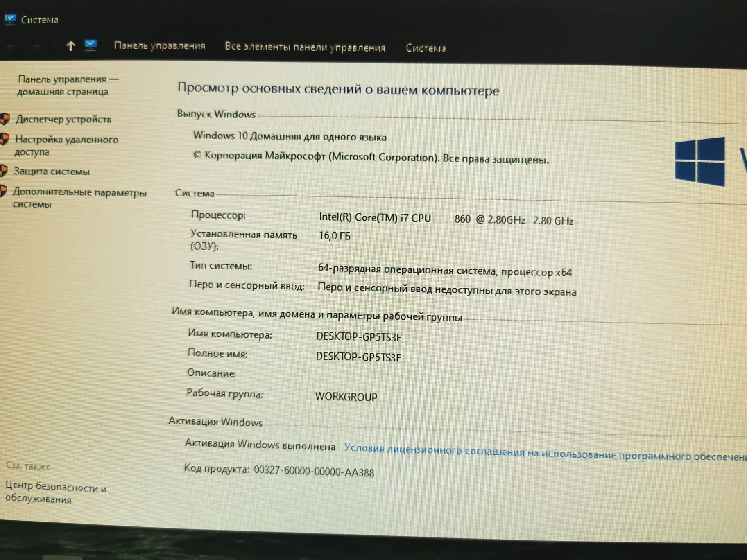This screenshot has height=560, width=747.
Task: Click Активация Windows section header
Action: coord(215,421)
